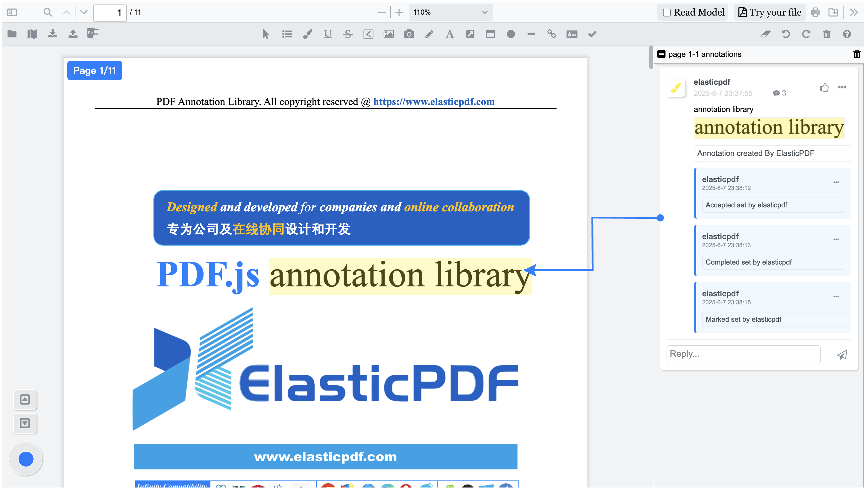The height and width of the screenshot is (492, 868).
Task: Choose the underline annotation tool
Action: point(327,34)
